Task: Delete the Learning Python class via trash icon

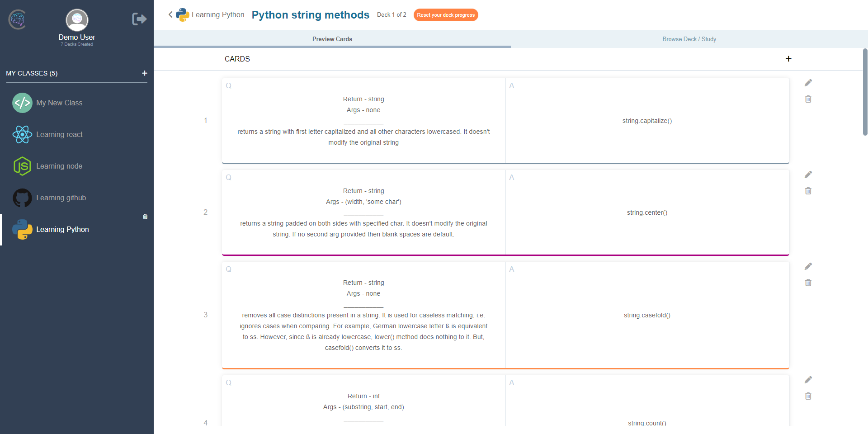Action: coord(145,217)
